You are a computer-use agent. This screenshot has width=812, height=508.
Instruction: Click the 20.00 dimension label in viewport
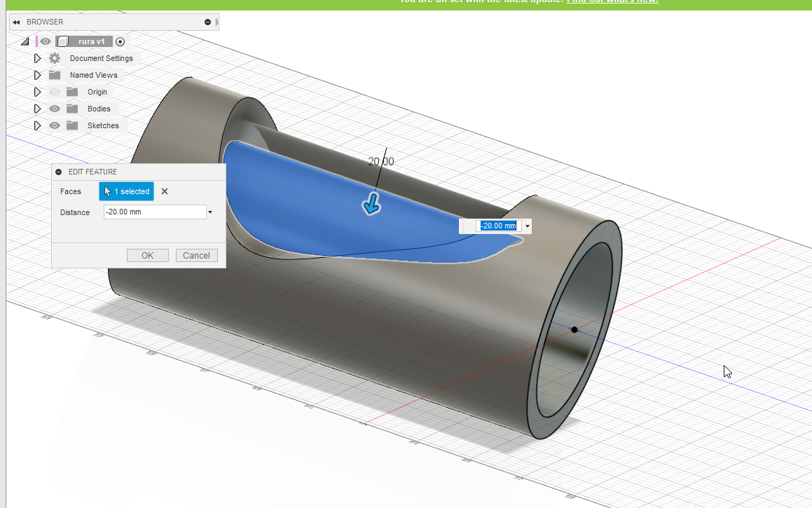click(381, 162)
